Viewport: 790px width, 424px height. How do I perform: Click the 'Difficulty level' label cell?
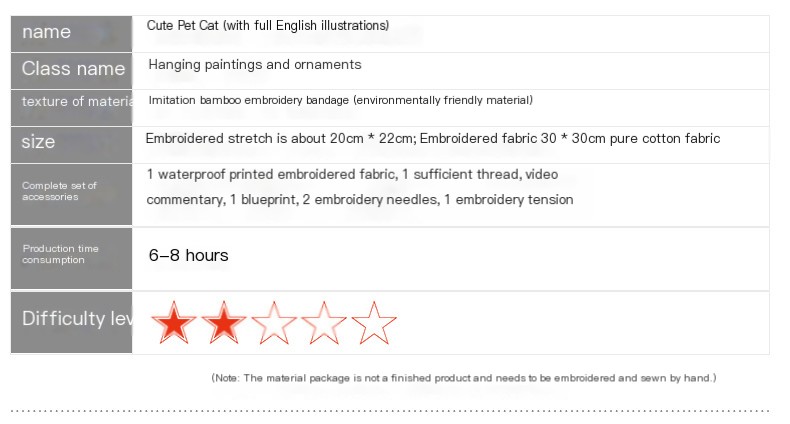click(72, 322)
